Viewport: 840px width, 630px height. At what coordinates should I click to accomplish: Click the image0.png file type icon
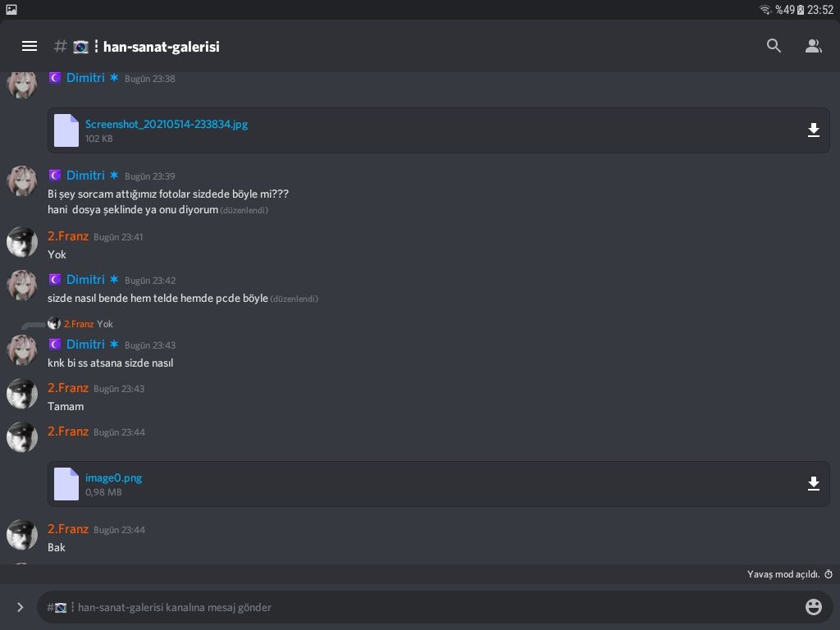click(66, 484)
